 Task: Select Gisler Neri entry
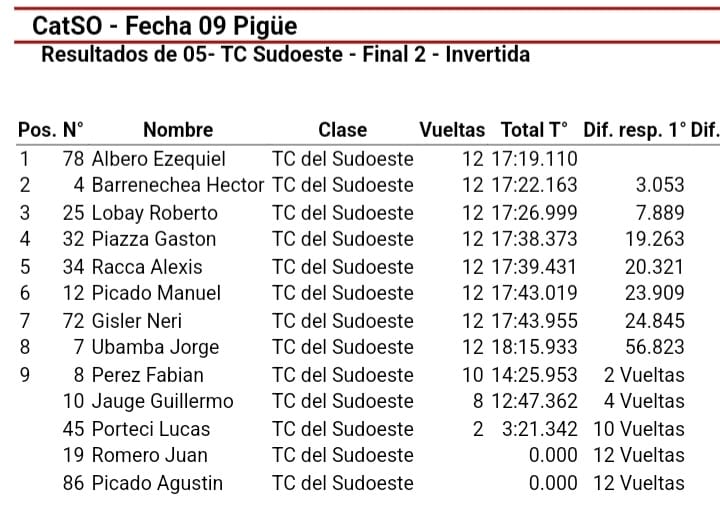[x=137, y=321]
